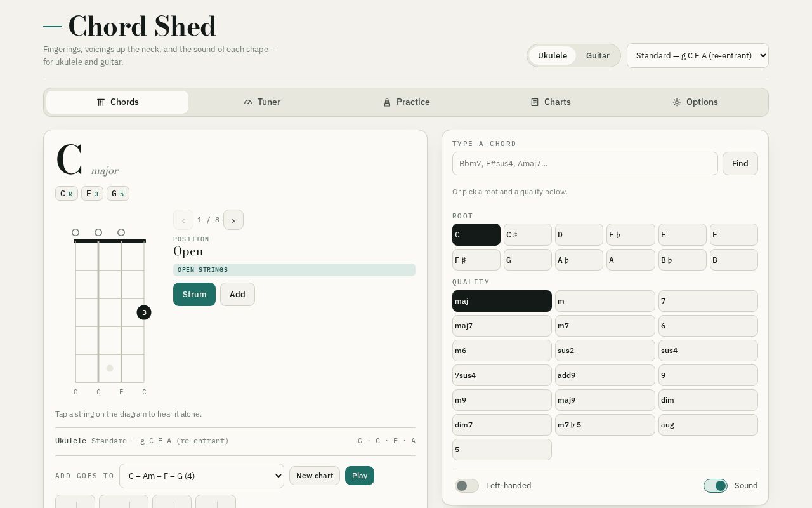Choose the dim7 quality
The height and width of the screenshot is (508, 812).
502,425
